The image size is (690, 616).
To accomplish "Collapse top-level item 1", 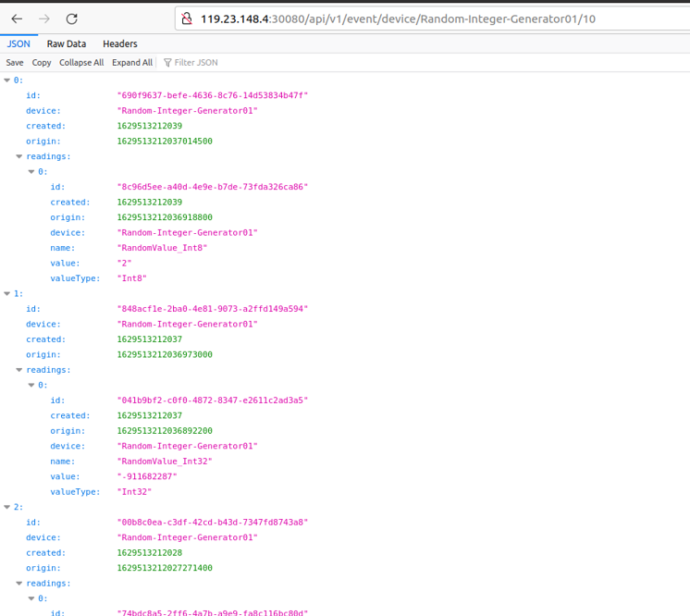I will click(6, 293).
